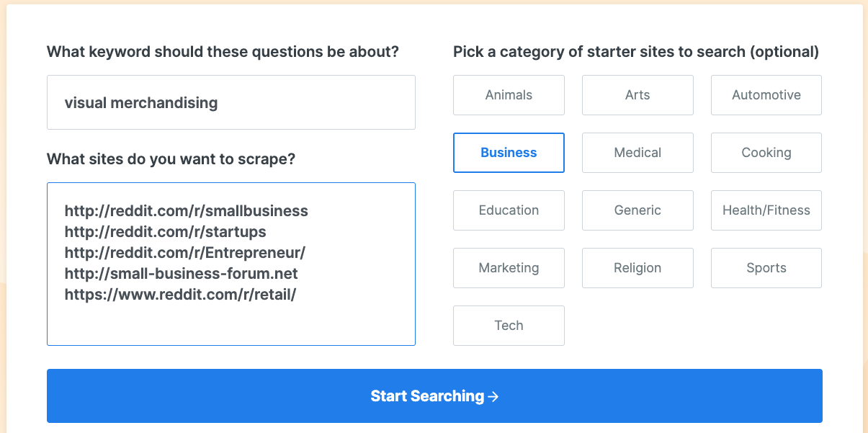The height and width of the screenshot is (433, 868).
Task: Click the reddit.com/r/retail/ URL line
Action: coord(180,295)
